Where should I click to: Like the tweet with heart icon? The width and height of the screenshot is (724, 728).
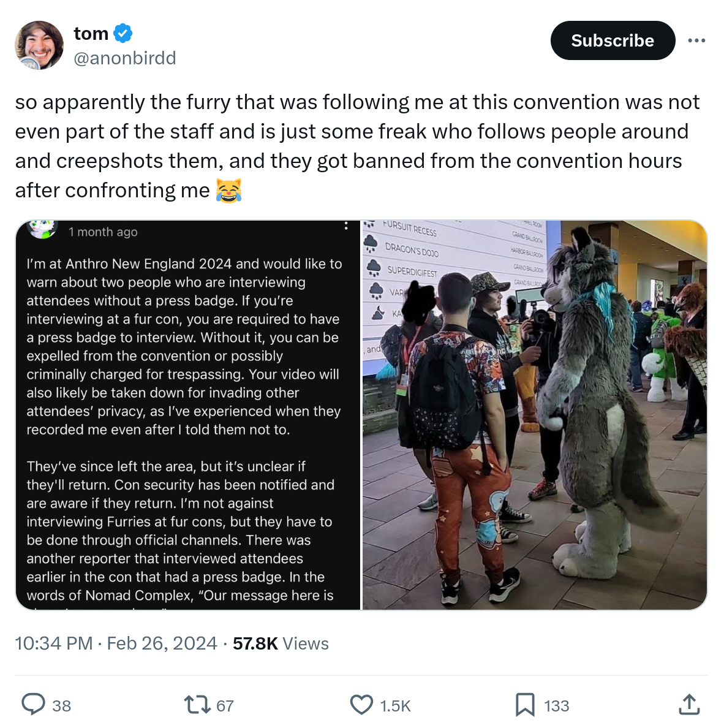[361, 704]
